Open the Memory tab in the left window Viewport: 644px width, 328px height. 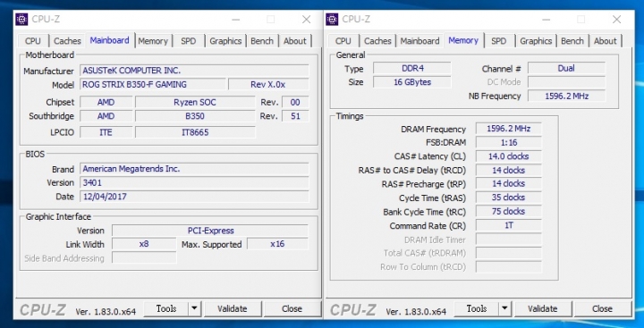click(x=153, y=41)
